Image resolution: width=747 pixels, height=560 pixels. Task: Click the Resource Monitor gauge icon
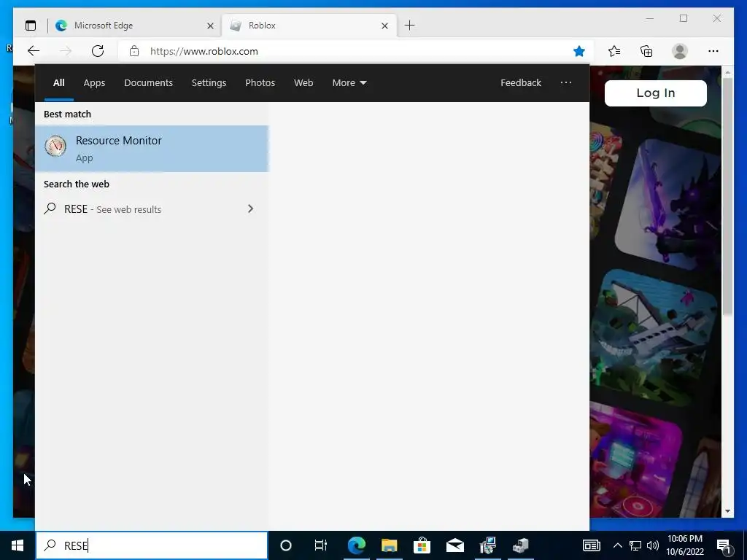click(x=55, y=146)
